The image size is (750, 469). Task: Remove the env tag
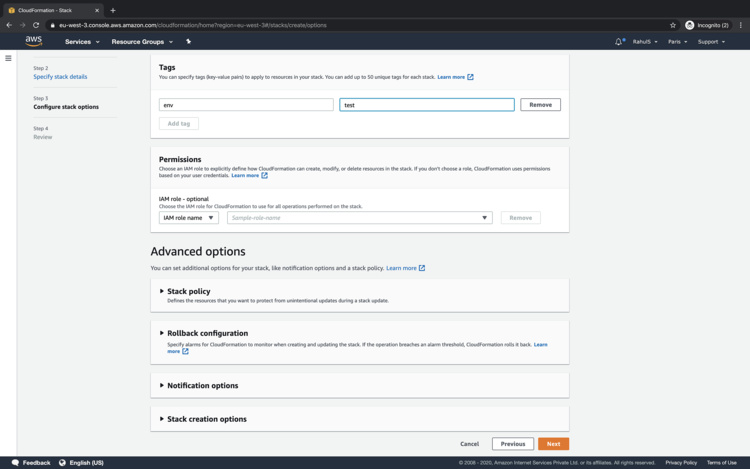point(540,104)
